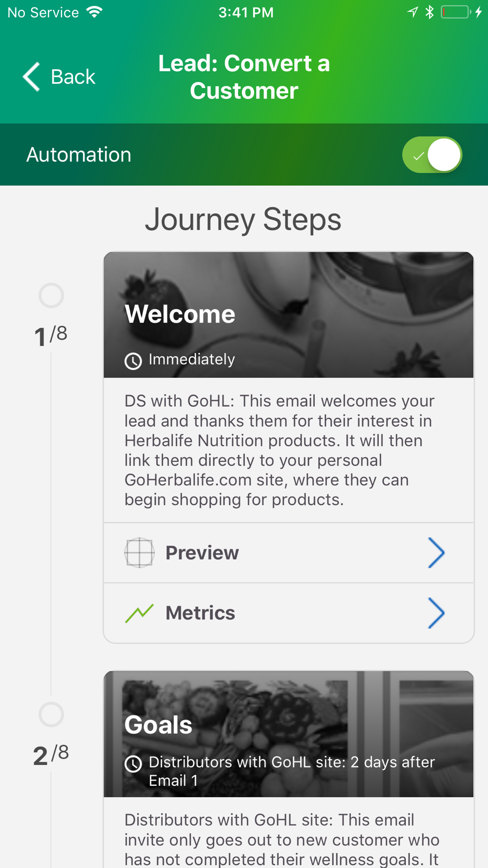Tap the clock icon beside Immediately
This screenshot has height=868, width=488.
(133, 361)
